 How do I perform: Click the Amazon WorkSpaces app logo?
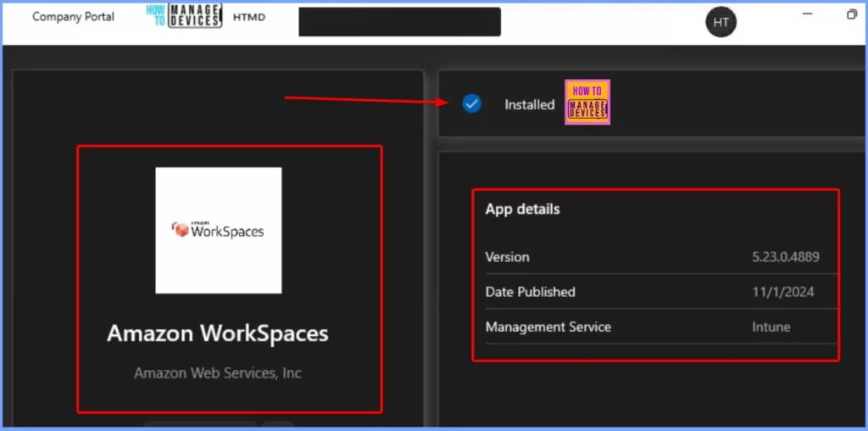pyautogui.click(x=218, y=231)
